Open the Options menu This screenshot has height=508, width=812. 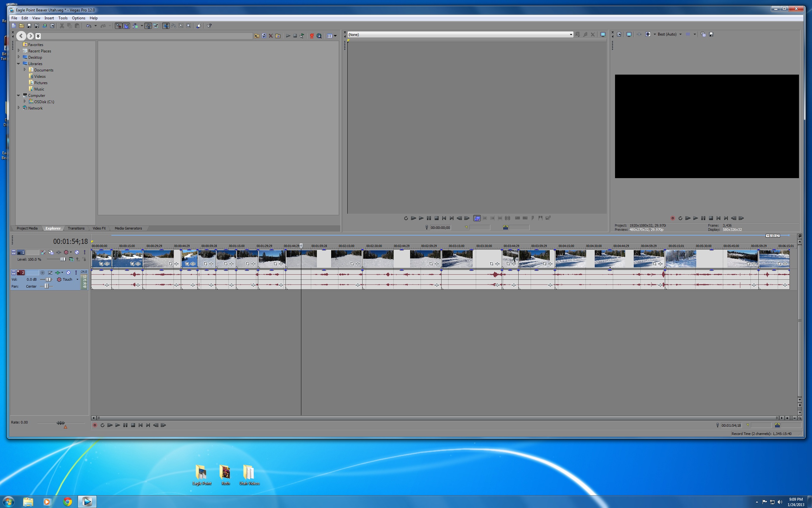click(x=79, y=18)
